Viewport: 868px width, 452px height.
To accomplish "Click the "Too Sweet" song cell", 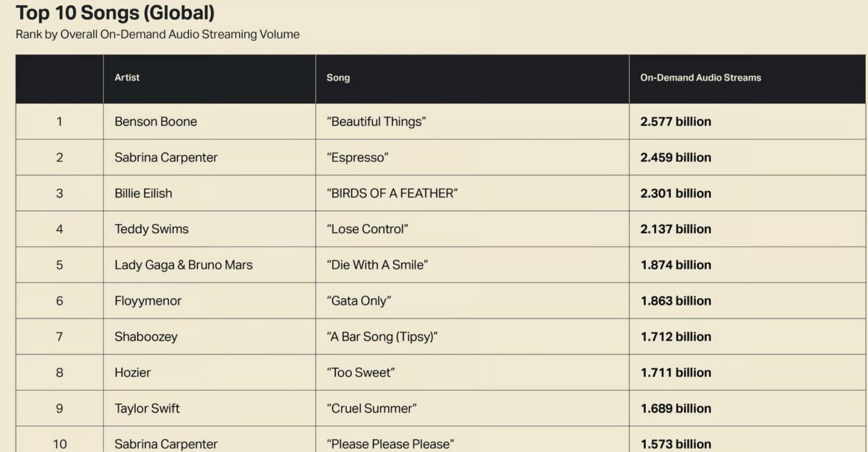I will [x=360, y=372].
